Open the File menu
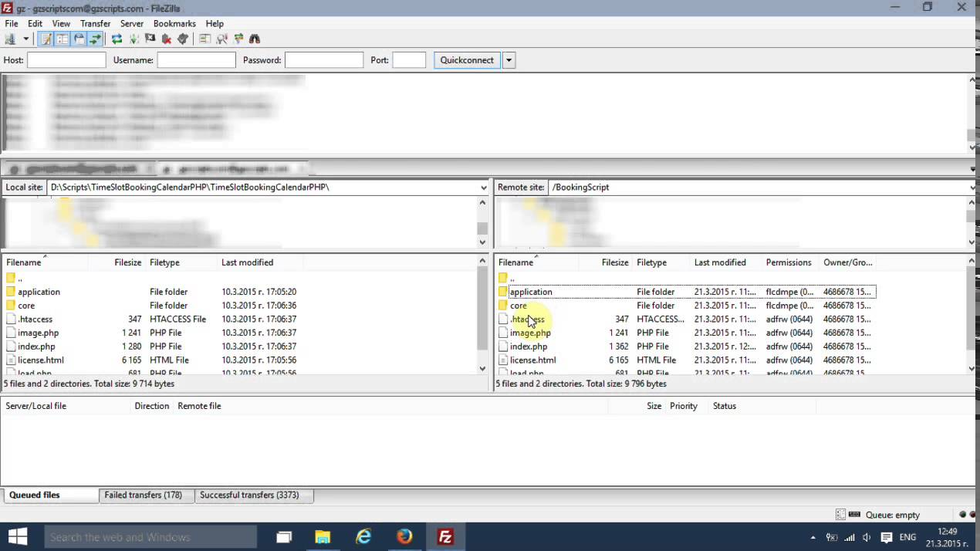980x551 pixels. click(x=12, y=24)
